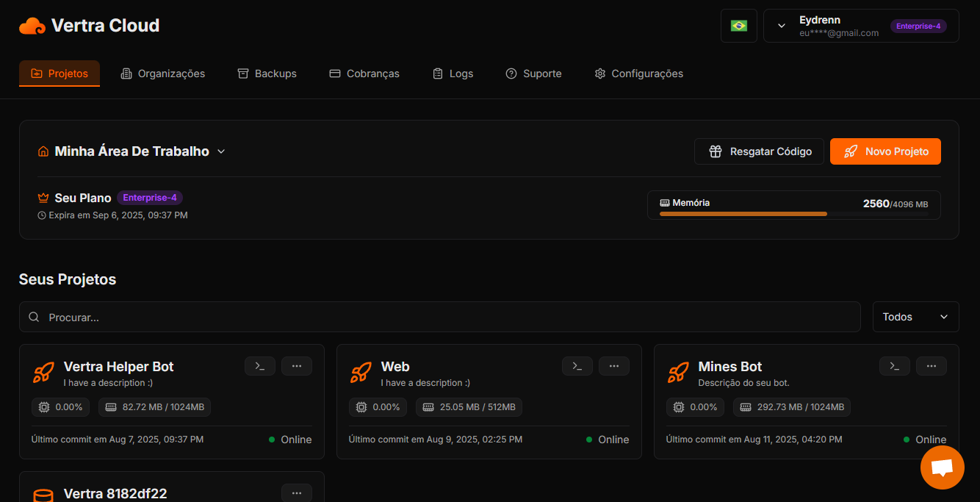Screen dimensions: 980x502
Task: Click the Novo Projeto button
Action: coord(885,151)
